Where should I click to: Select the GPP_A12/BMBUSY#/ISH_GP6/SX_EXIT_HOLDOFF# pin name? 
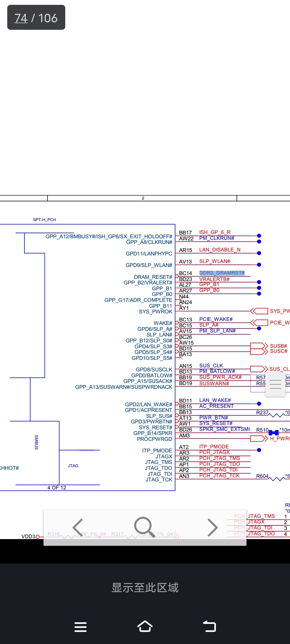pyautogui.click(x=109, y=236)
